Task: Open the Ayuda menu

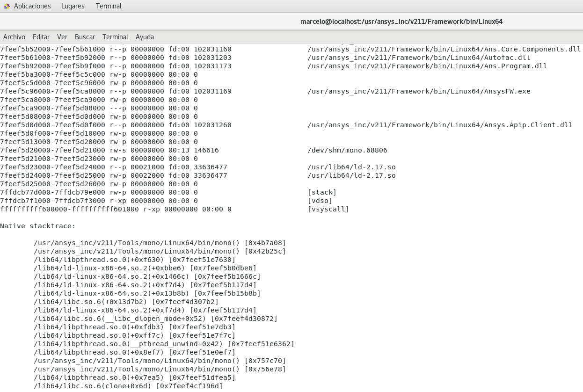Action: tap(145, 37)
